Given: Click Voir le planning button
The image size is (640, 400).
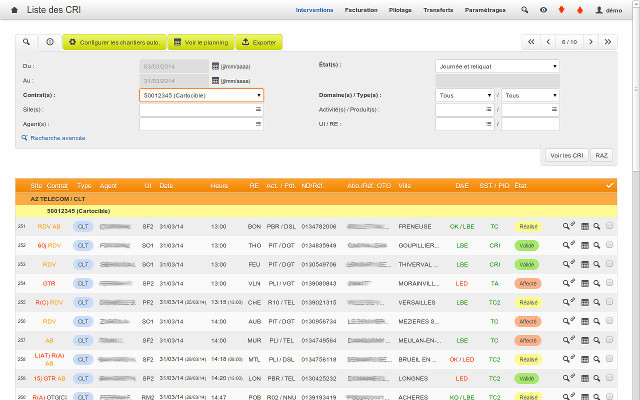Looking at the screenshot, I should (x=201, y=42).
